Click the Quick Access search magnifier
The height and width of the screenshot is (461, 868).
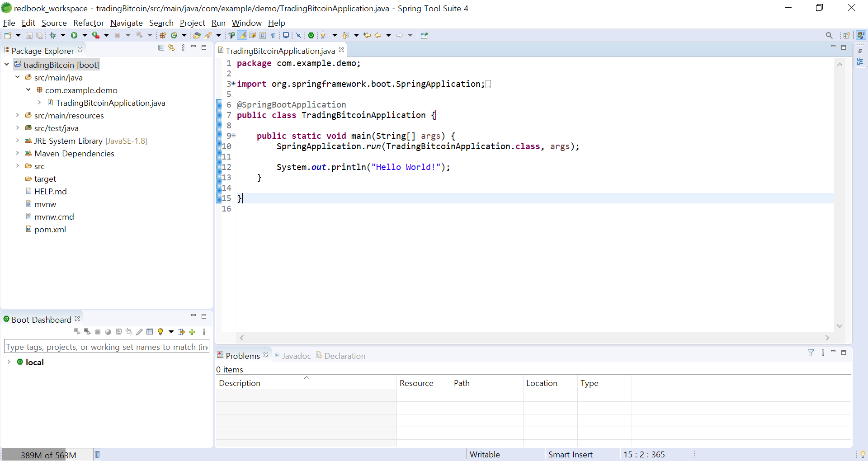tap(829, 35)
